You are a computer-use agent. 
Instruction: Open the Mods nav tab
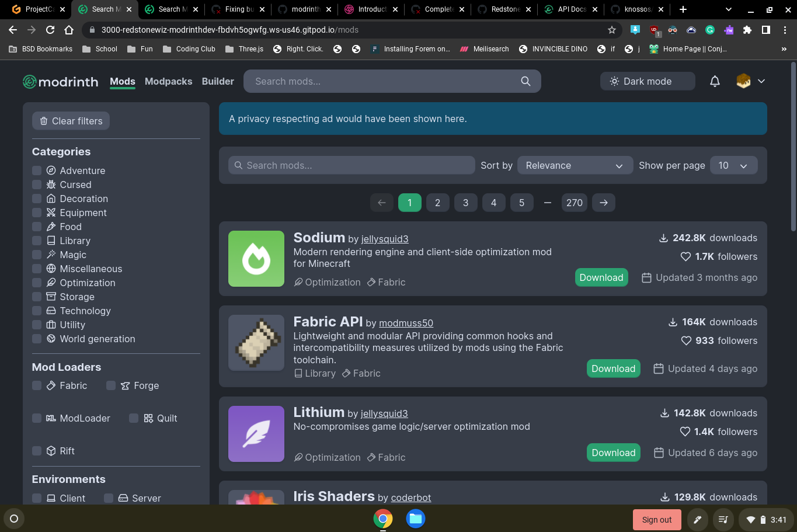point(123,82)
